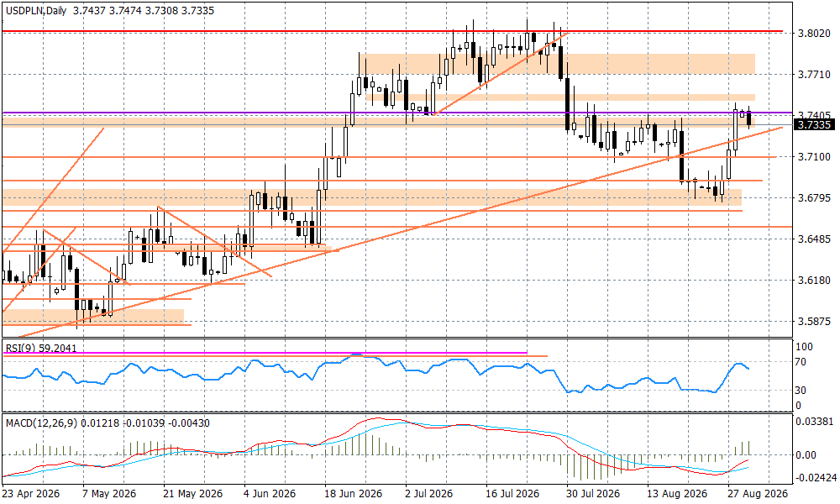Click the MACD zero level label 0.00
Image resolution: width=840 pixels, height=504 pixels.
point(806,454)
